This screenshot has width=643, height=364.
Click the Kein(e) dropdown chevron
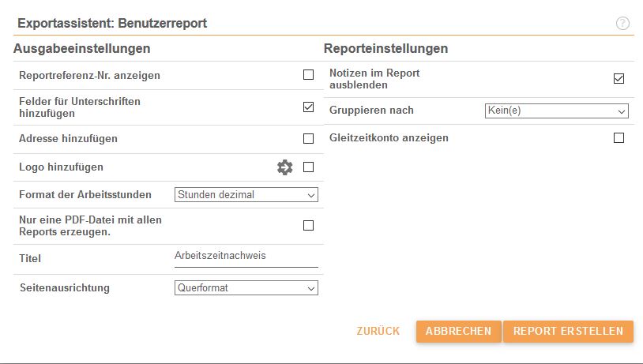pyautogui.click(x=622, y=111)
